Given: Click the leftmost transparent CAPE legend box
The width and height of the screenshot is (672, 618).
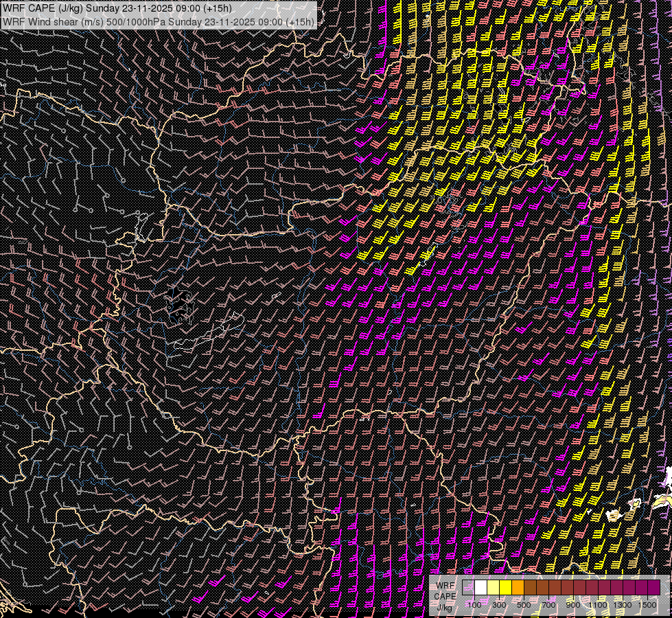Looking at the screenshot, I should 468,587.
